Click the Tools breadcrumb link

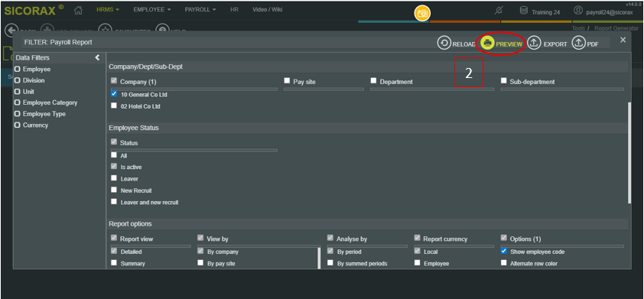(x=578, y=28)
